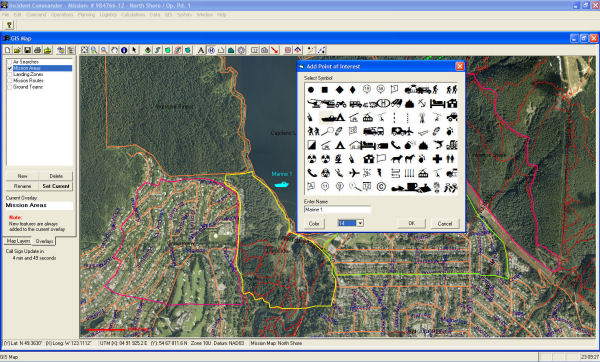The width and height of the screenshot is (600, 362).
Task: Click the Color button in dialog
Action: point(314,223)
